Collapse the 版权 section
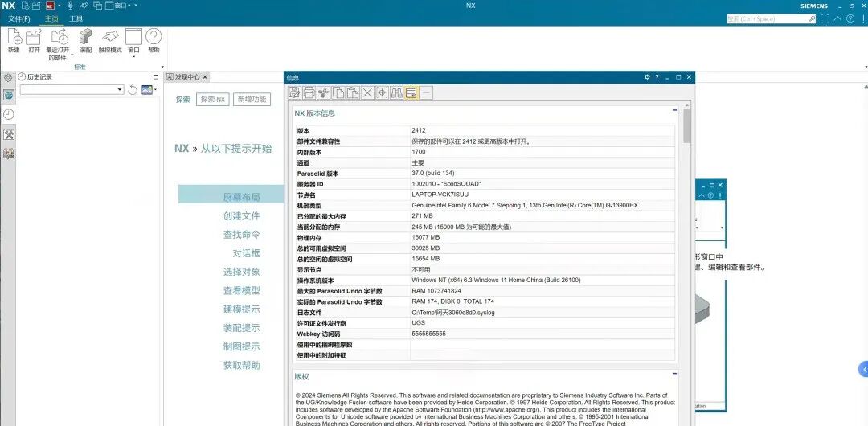 tap(674, 374)
